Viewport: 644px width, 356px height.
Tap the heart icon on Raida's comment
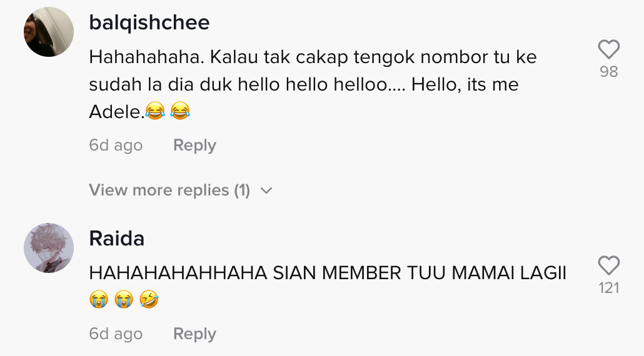click(608, 265)
